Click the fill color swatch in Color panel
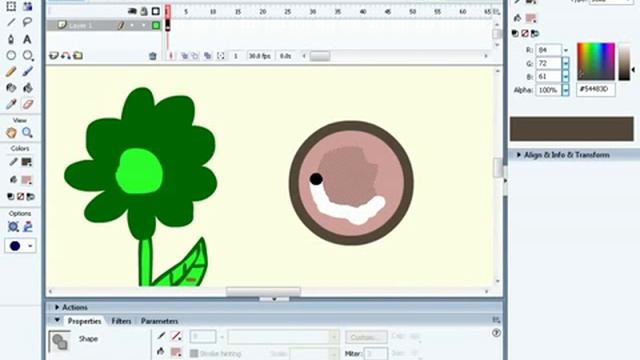The height and width of the screenshot is (360, 640). pyautogui.click(x=531, y=18)
